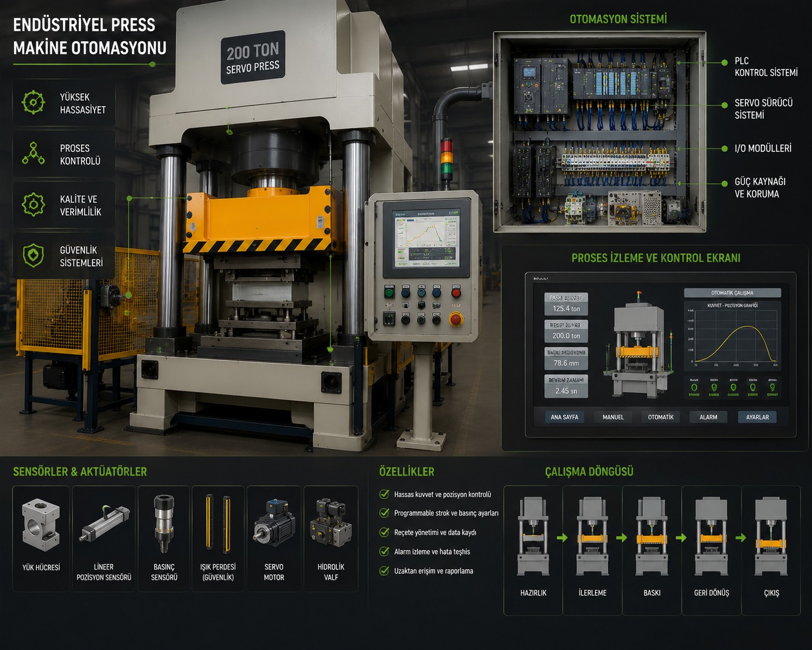Select the BASKI step in work cycle
This screenshot has height=650, width=812.
coord(652,550)
